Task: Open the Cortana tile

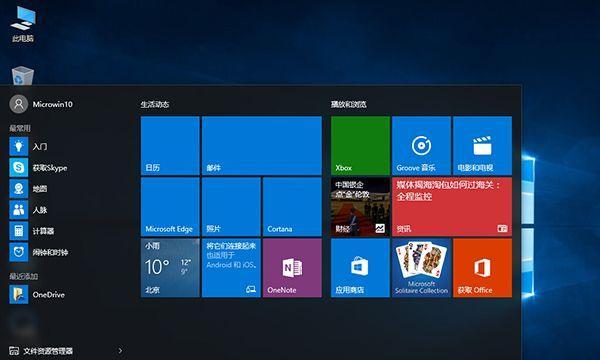Action: 292,207
